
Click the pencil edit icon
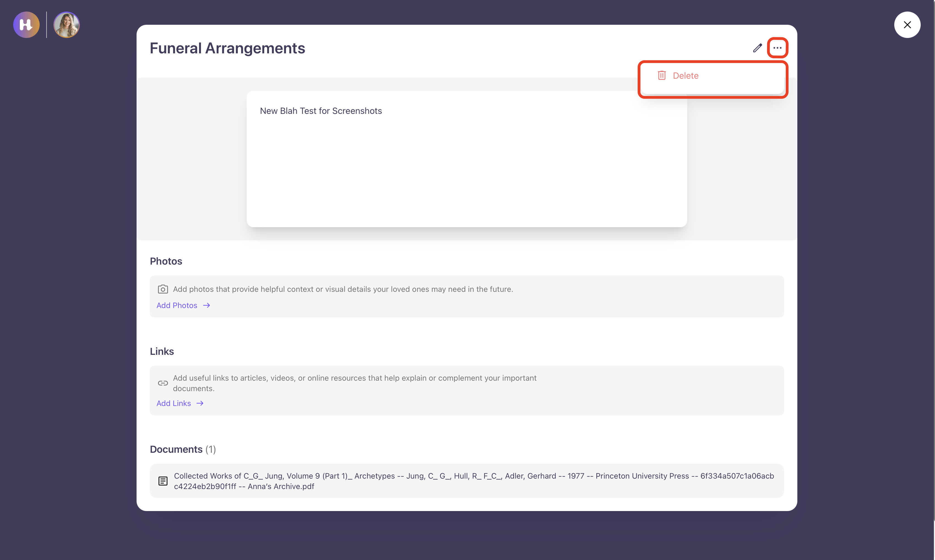click(x=757, y=48)
